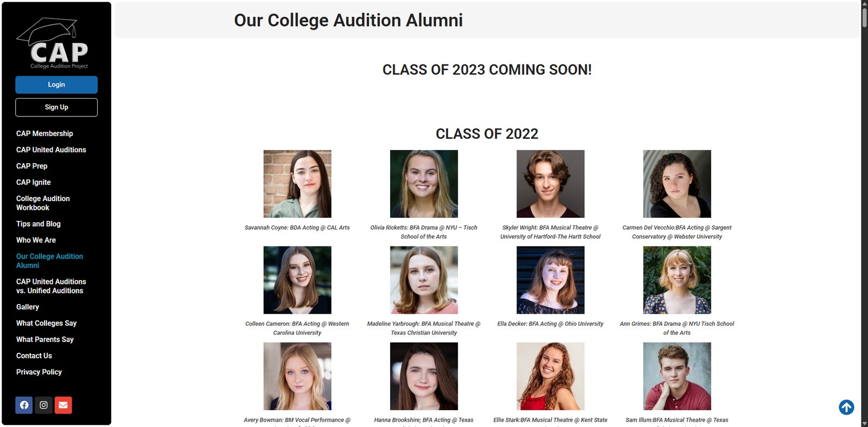Open the Instagram icon link
868x427 pixels.
[x=43, y=405]
